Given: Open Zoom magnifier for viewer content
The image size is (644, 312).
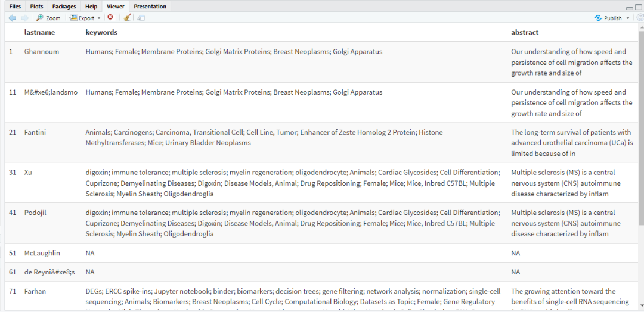Looking at the screenshot, I should pos(48,18).
